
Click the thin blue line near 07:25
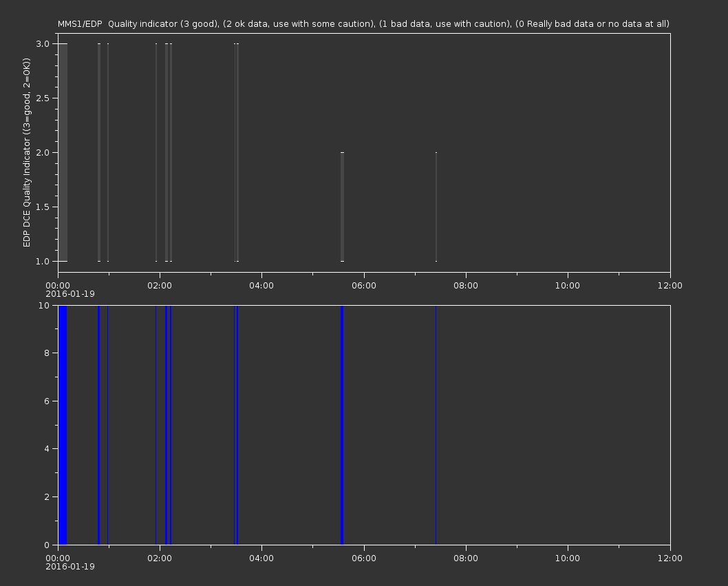coord(436,425)
